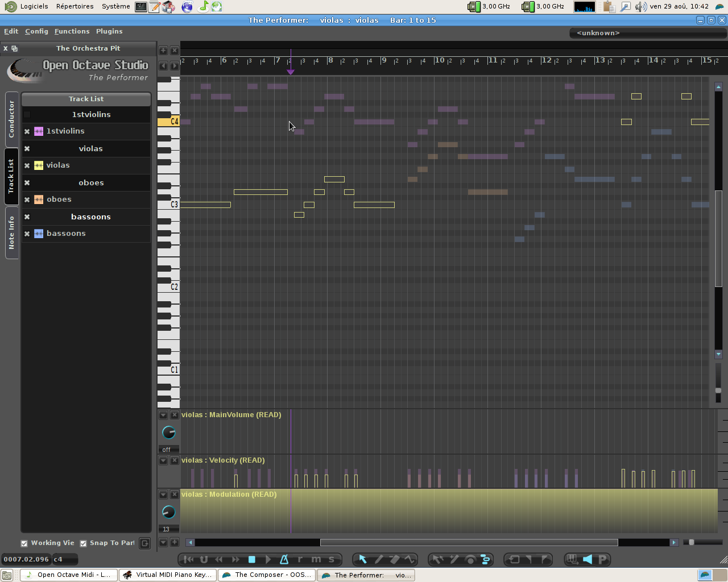This screenshot has height=582, width=728.
Task: Select the line draw tool
Action: tap(410, 560)
